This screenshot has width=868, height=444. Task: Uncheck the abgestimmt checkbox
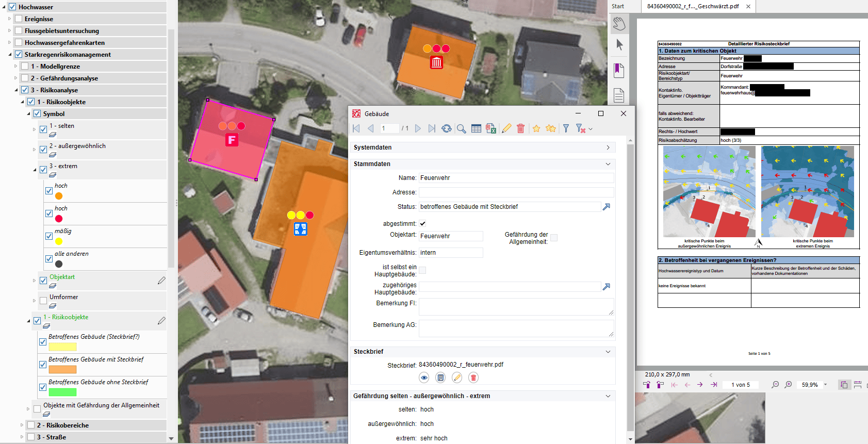coord(422,224)
